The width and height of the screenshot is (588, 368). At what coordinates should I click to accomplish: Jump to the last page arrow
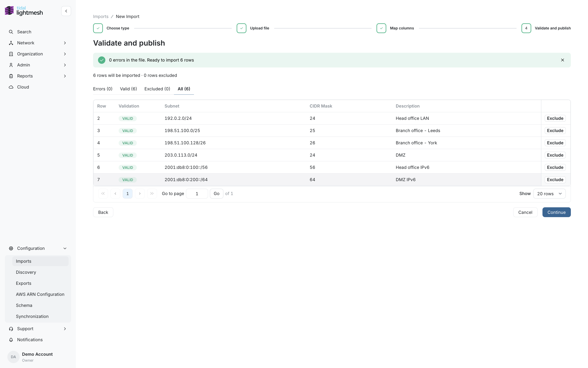(x=152, y=193)
